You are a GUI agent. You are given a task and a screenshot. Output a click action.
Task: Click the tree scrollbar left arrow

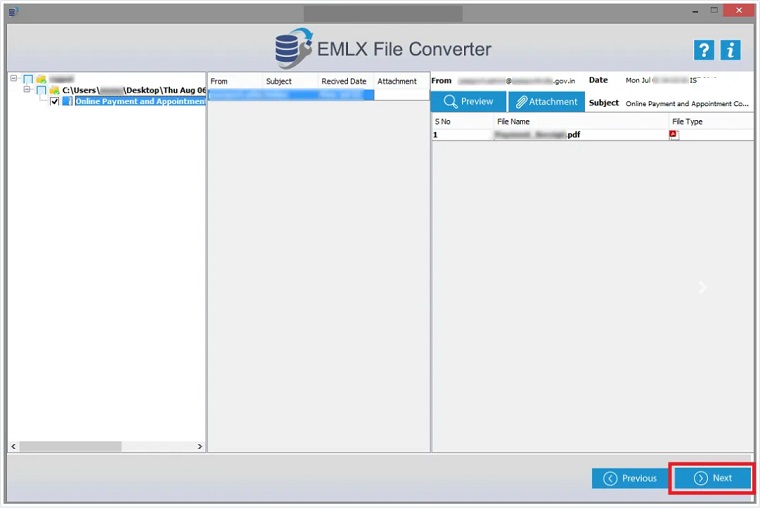(x=14, y=446)
